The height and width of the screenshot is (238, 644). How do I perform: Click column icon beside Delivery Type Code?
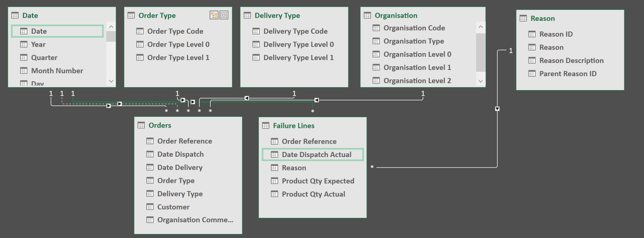click(256, 31)
